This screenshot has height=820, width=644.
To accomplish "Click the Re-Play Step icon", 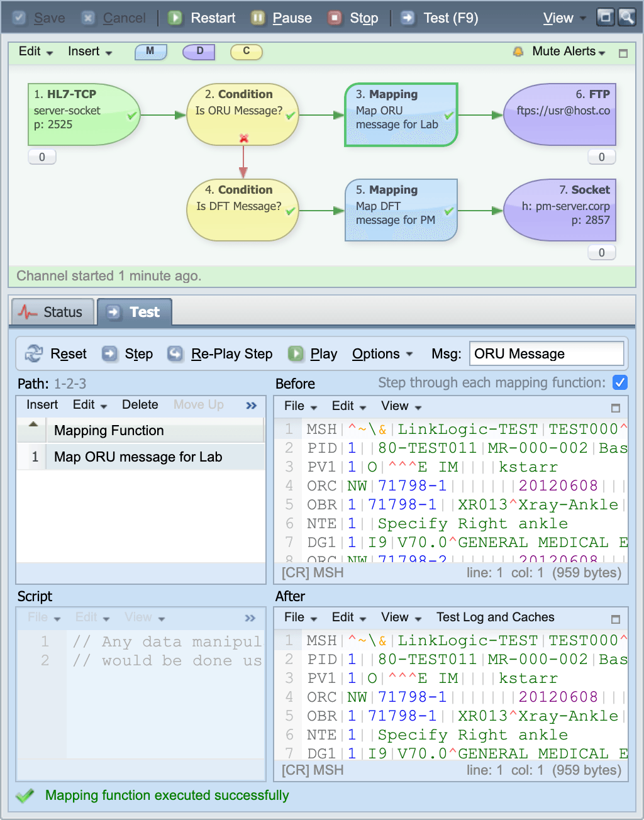I will tap(175, 353).
